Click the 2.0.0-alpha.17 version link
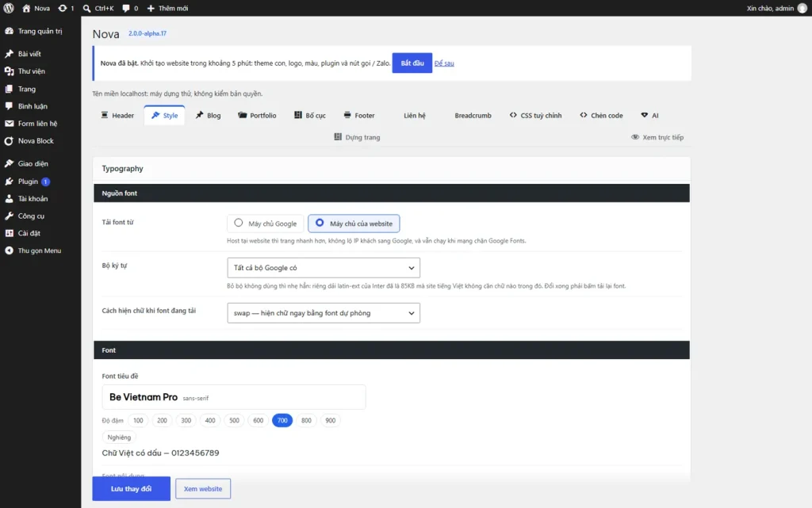Viewport: 812px width, 508px height. [147, 33]
